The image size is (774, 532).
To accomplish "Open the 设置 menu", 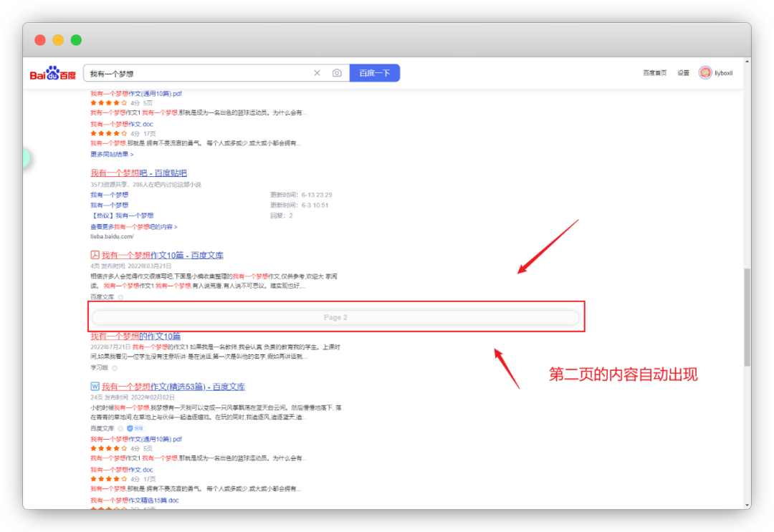I will click(x=683, y=73).
